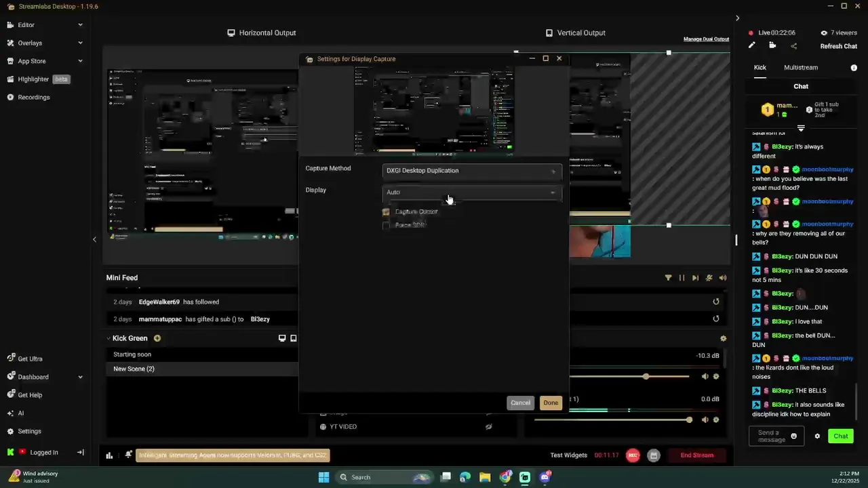The image size is (868, 488).
Task: Toggle visibility of YT VIDEO source
Action: click(488, 426)
